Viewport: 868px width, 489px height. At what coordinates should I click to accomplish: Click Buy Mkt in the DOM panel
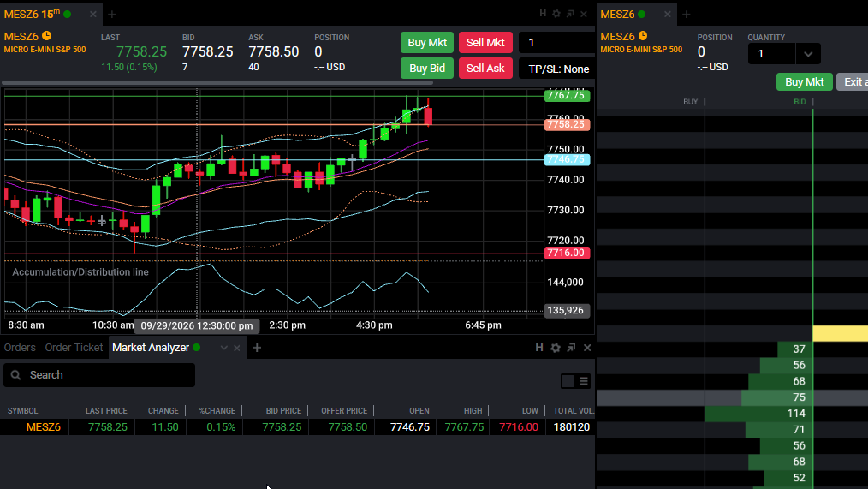pyautogui.click(x=805, y=82)
